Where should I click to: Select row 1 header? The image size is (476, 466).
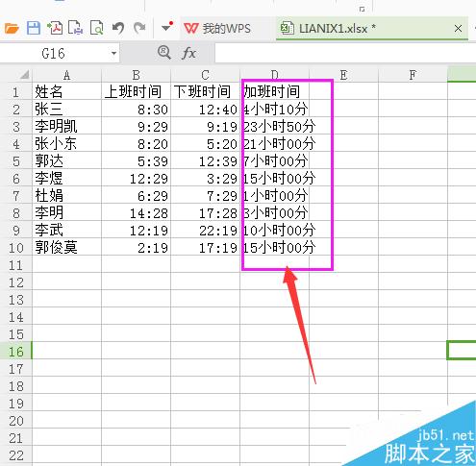click(x=16, y=92)
